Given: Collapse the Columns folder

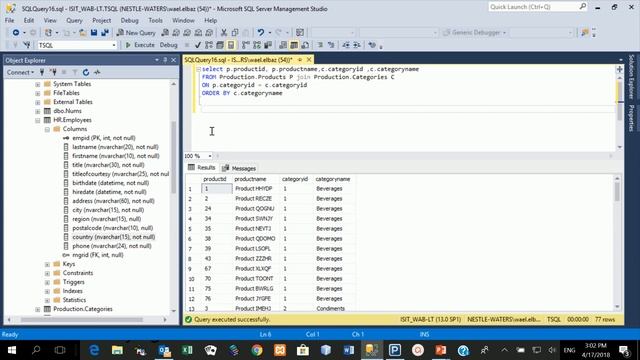Looking at the screenshot, I should pyautogui.click(x=47, y=129).
